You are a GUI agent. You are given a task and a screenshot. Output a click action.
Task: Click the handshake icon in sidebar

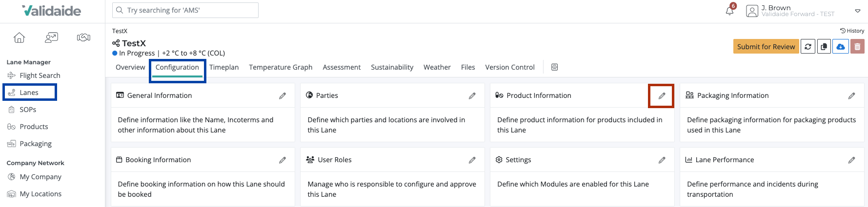point(83,38)
